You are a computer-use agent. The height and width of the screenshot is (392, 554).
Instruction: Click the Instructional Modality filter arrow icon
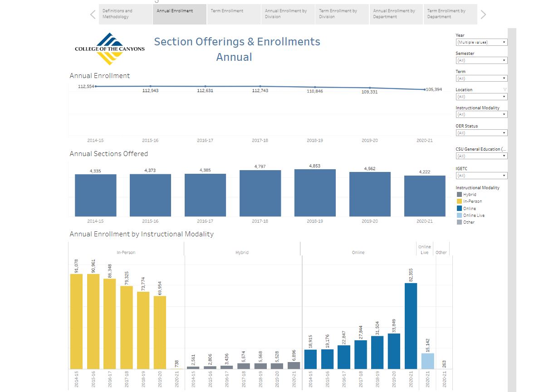click(505, 114)
